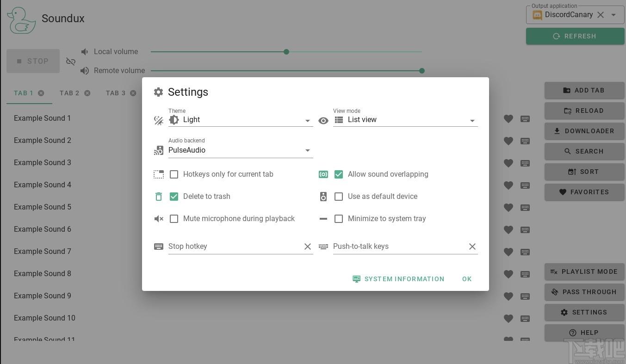This screenshot has height=364, width=626.
Task: Click the heart icon for Example Sound 1
Action: pos(508,119)
